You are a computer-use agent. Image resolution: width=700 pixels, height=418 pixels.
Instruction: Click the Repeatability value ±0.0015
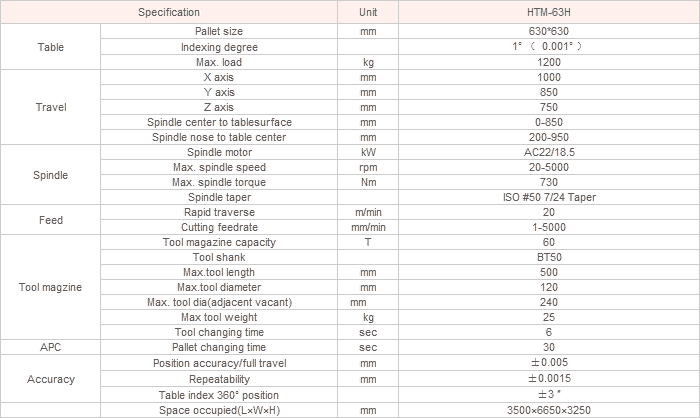click(x=549, y=379)
